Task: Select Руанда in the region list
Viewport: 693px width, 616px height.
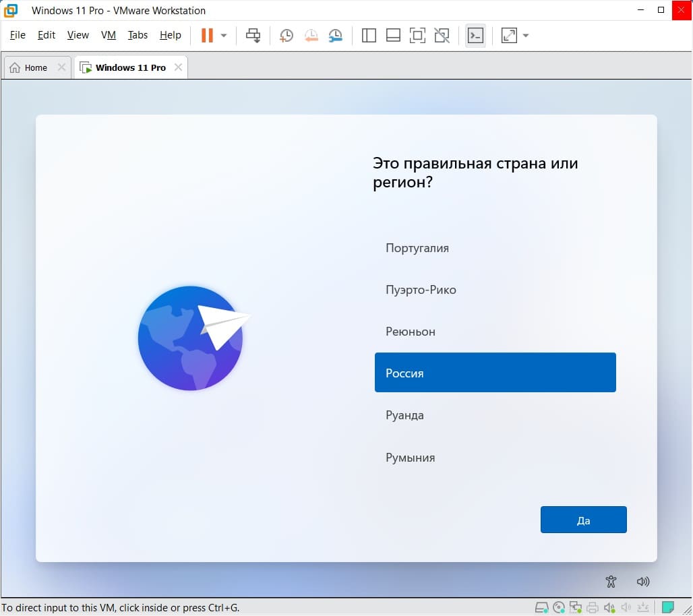Action: (x=495, y=415)
